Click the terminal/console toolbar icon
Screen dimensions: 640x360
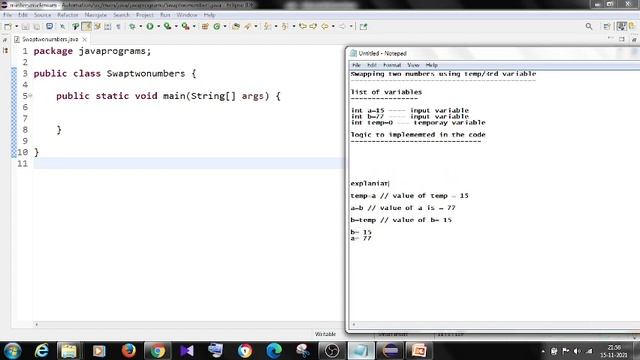[49, 27]
